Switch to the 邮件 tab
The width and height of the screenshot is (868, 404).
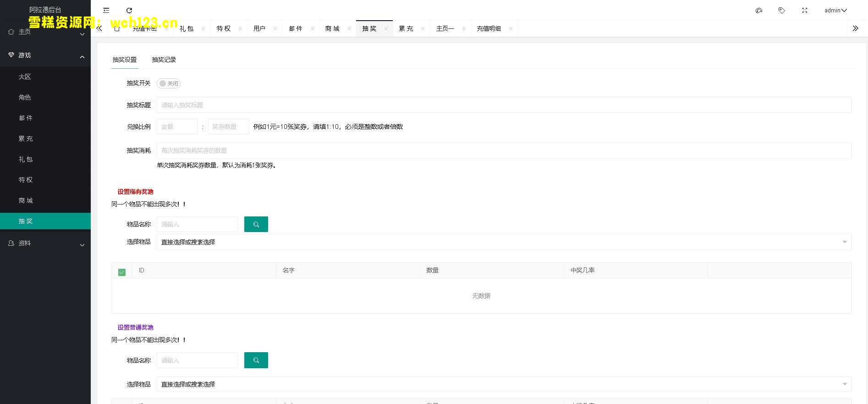296,28
